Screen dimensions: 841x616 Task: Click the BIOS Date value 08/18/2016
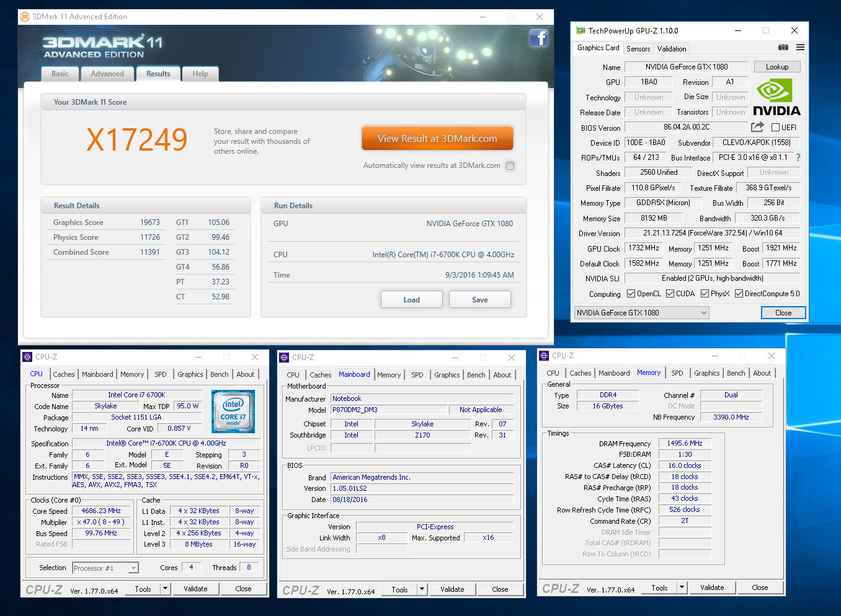pyautogui.click(x=422, y=499)
